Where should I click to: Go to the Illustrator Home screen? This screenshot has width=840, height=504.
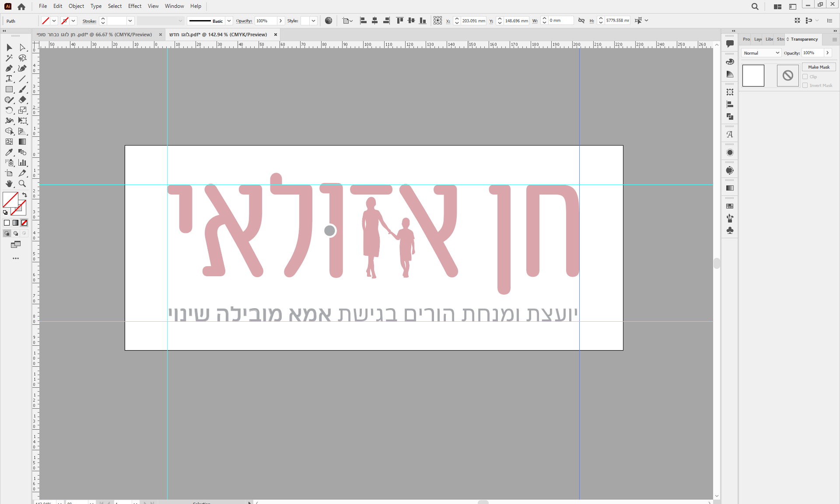(21, 6)
